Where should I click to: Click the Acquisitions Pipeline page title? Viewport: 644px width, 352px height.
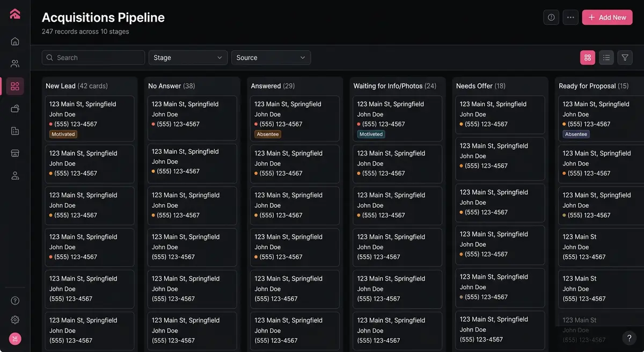103,18
